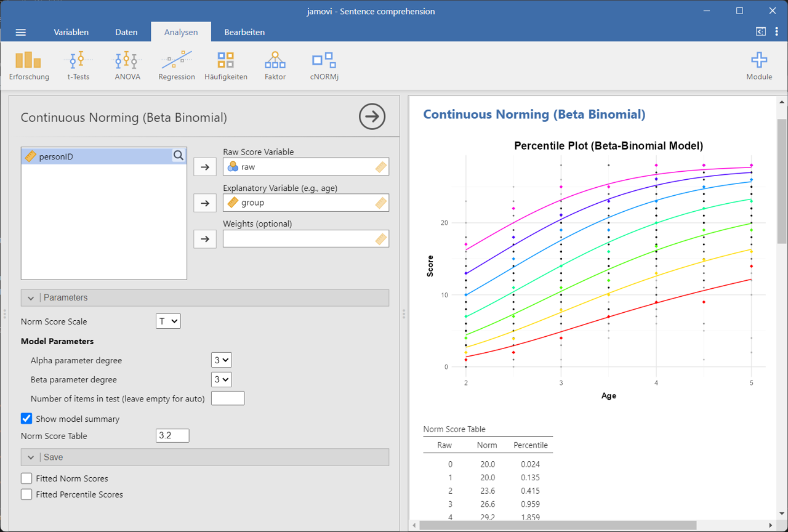The image size is (788, 532).
Task: Enable Fitted Norm Scores checkbox
Action: 26,478
